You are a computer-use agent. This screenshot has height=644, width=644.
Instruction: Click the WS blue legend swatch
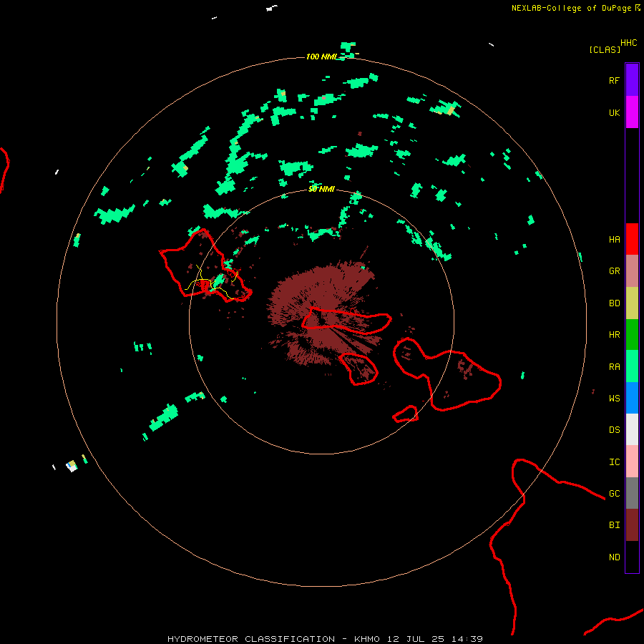(x=632, y=398)
